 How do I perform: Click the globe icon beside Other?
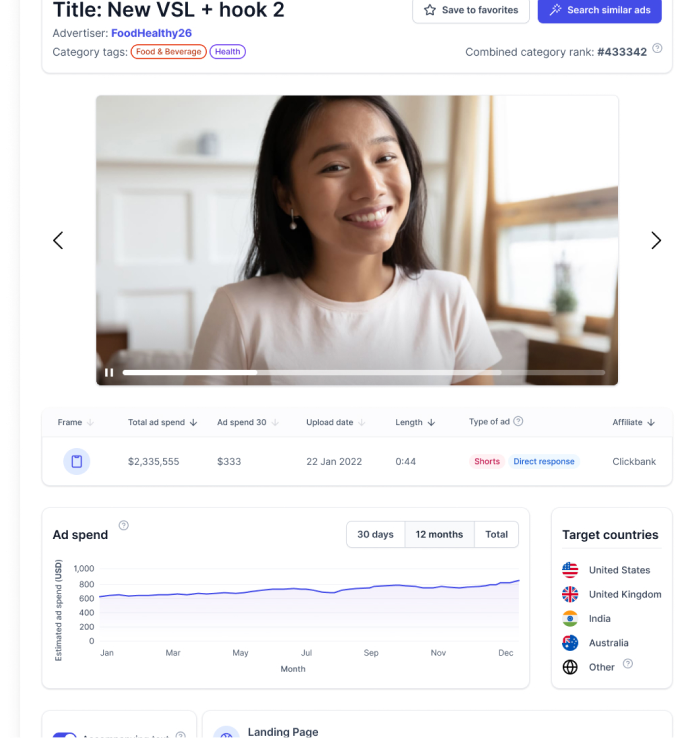(x=570, y=667)
